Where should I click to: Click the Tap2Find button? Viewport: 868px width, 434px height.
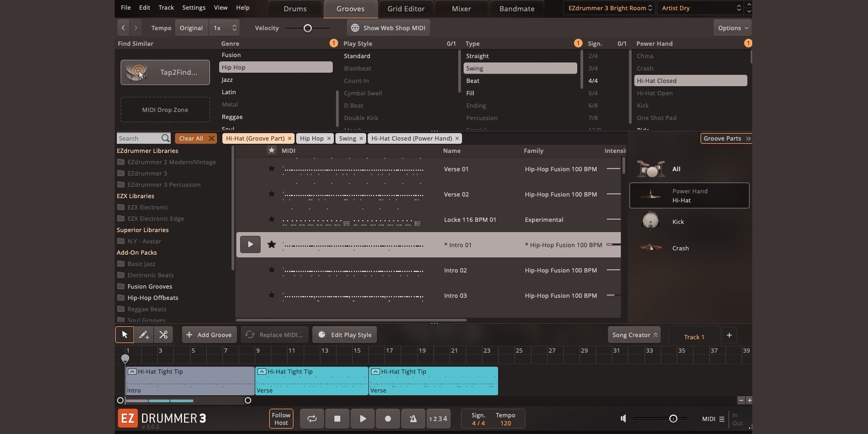[x=165, y=72]
